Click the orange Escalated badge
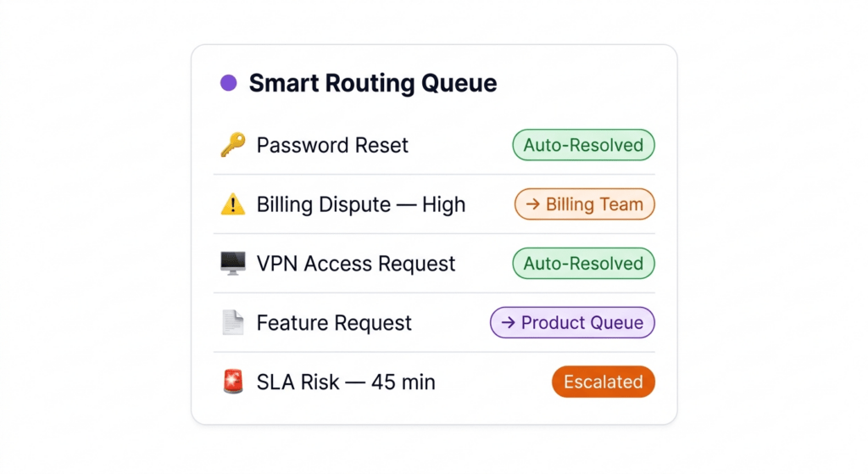The image size is (868, 474). click(603, 382)
